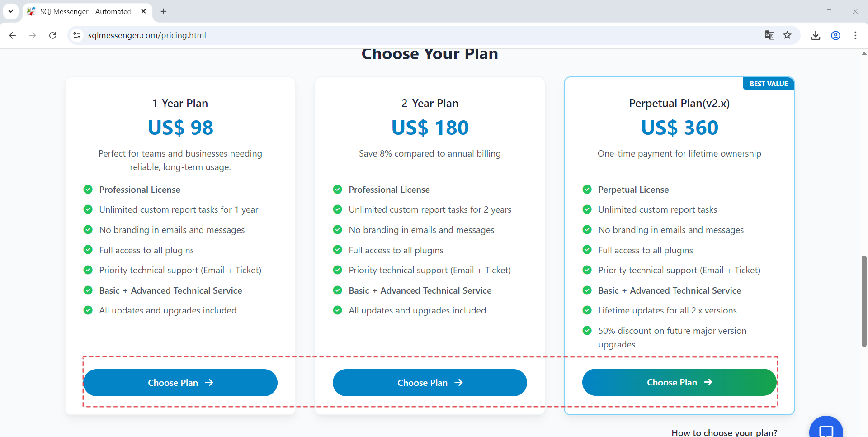Navigate back using the back arrow
This screenshot has width=868, height=437.
(12, 35)
